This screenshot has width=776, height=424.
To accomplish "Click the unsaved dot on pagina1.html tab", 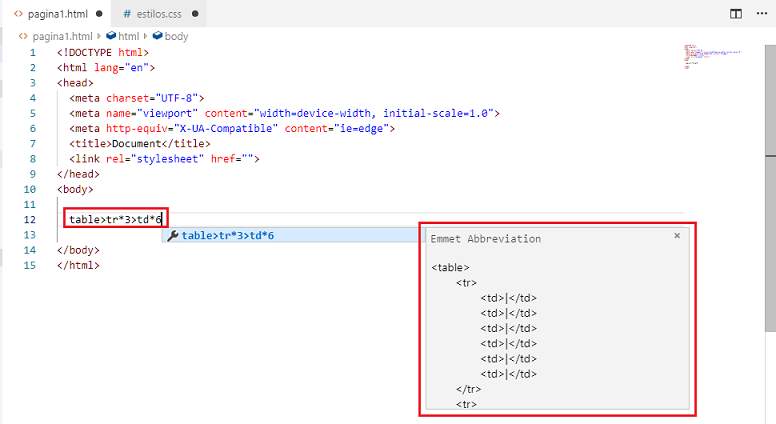I will click(x=99, y=14).
